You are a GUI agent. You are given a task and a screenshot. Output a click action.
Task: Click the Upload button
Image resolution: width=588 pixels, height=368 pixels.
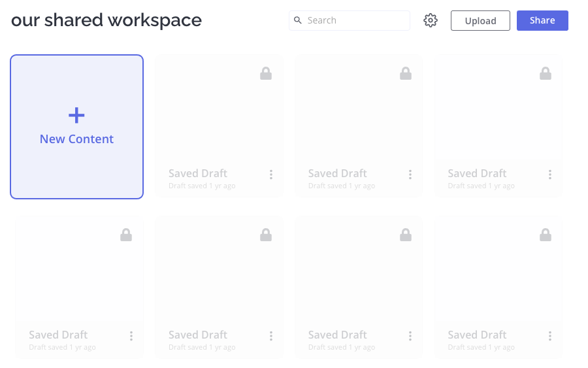(x=480, y=21)
